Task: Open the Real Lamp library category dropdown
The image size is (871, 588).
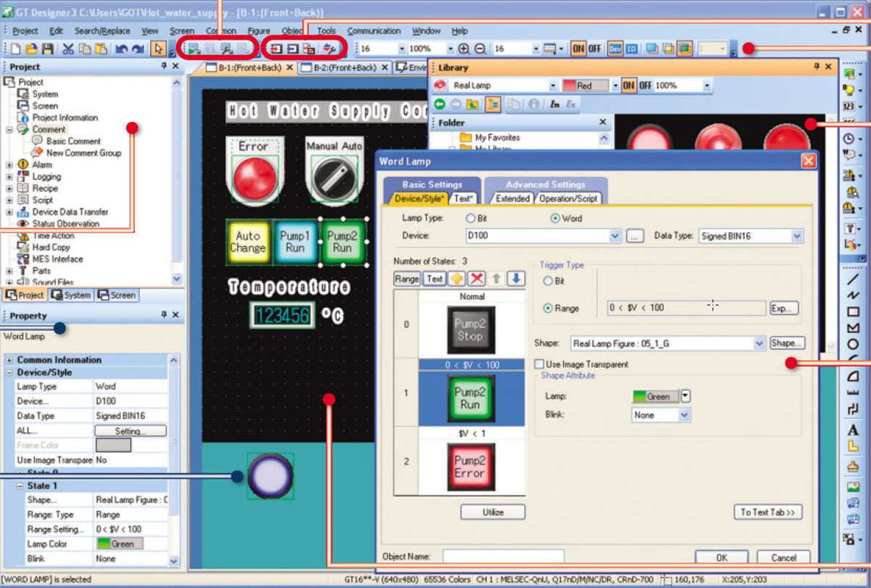Action: point(552,86)
